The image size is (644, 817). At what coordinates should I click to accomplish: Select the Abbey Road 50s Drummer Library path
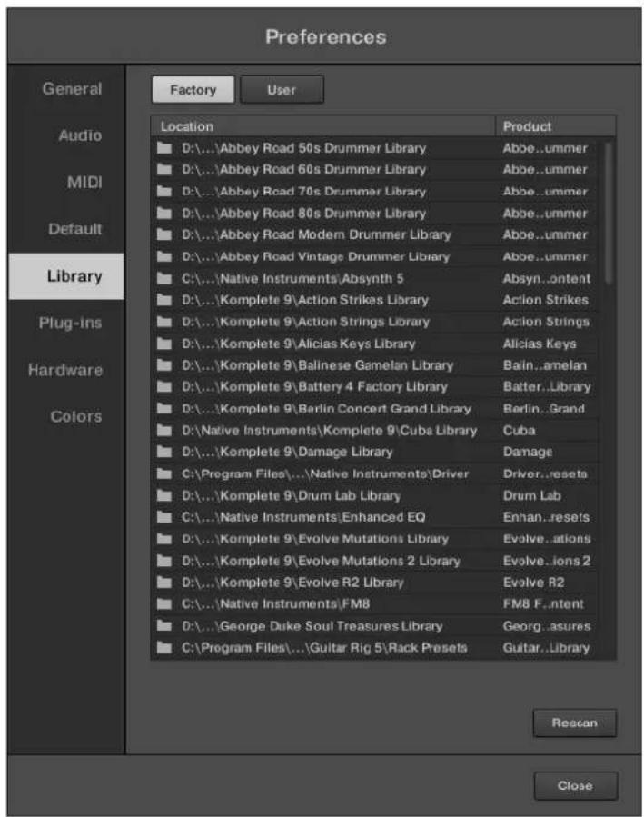[303, 148]
